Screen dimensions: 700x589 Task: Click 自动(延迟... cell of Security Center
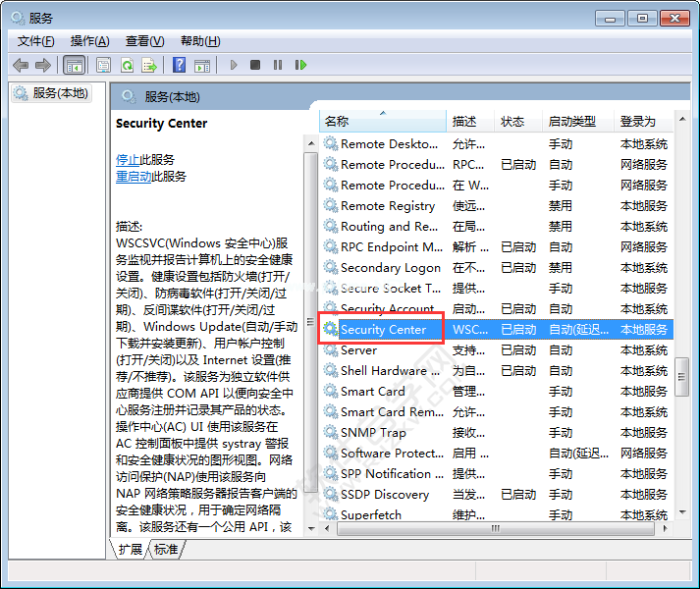point(578,329)
